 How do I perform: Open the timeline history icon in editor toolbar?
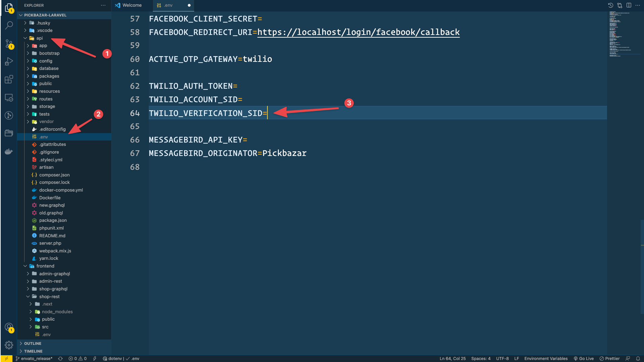pyautogui.click(x=611, y=5)
